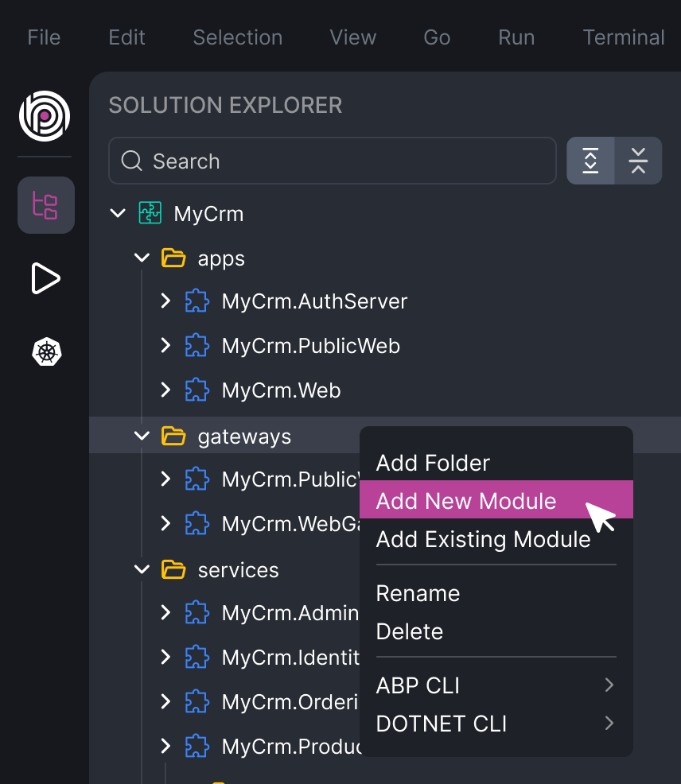Click the MyCrm.Produc module icon

197,746
